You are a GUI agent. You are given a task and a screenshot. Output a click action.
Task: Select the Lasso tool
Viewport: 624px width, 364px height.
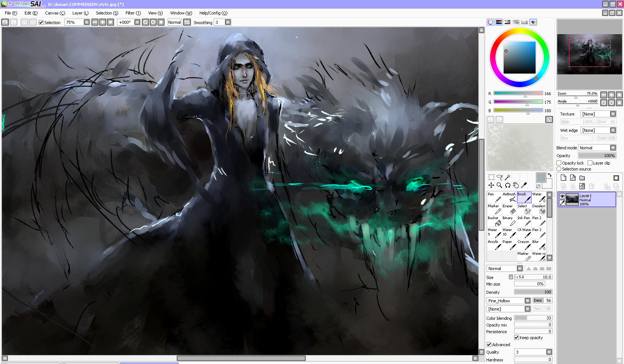tap(499, 177)
